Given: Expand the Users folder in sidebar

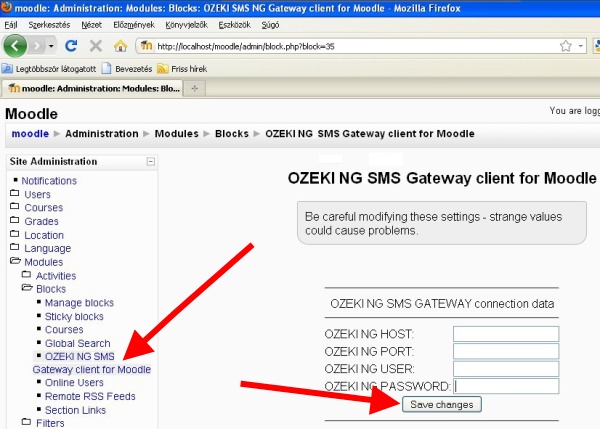Looking at the screenshot, I should pyautogui.click(x=37, y=194).
